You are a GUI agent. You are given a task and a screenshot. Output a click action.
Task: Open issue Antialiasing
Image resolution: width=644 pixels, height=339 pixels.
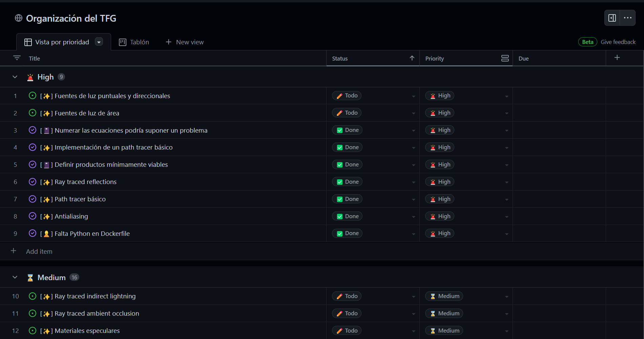[x=71, y=216]
